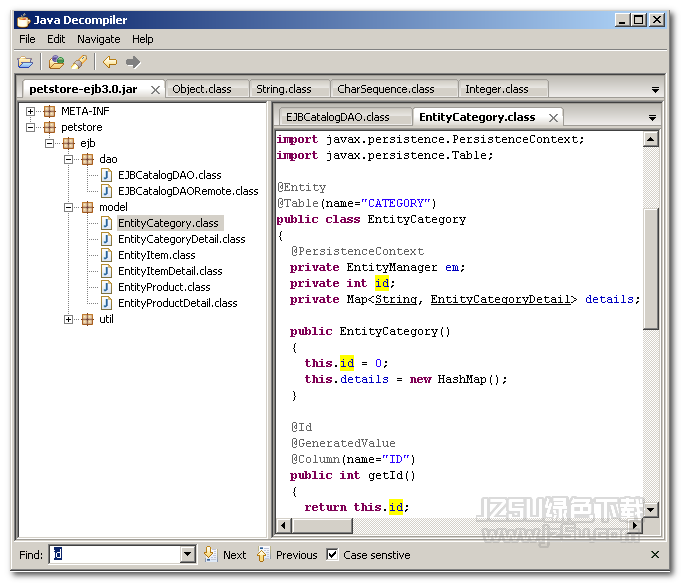Select EJBCatalogDAORemote.class in the tree
Viewport: 681px width, 583px height.
pyautogui.click(x=188, y=191)
